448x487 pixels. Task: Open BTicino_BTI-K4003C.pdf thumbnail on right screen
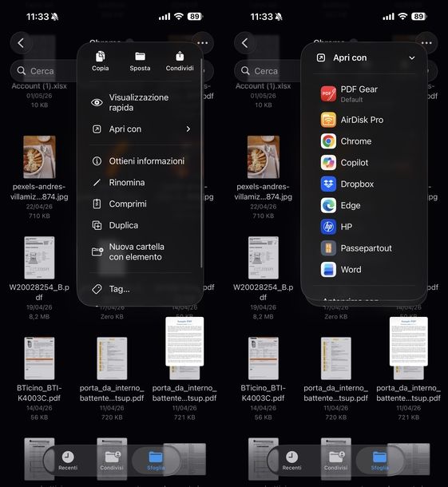coord(264,358)
